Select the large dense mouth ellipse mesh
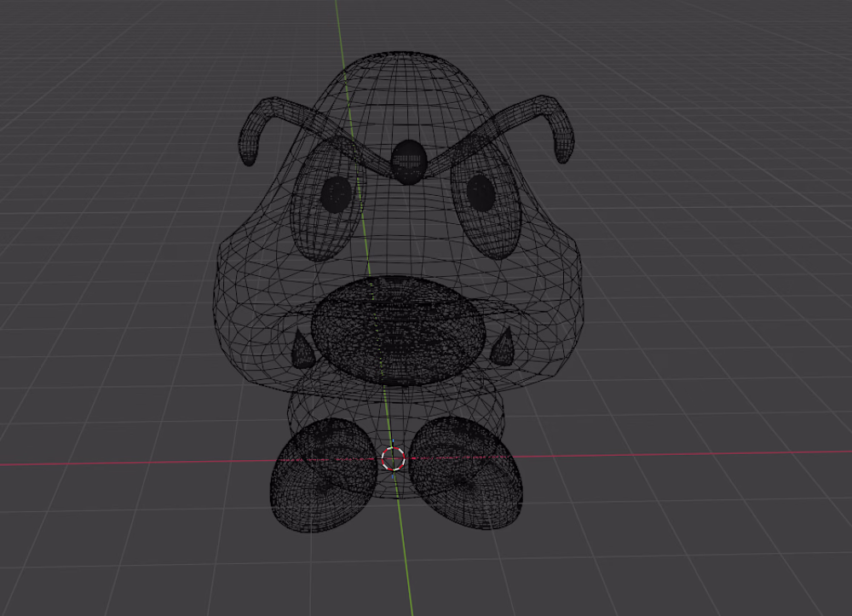 [398, 331]
